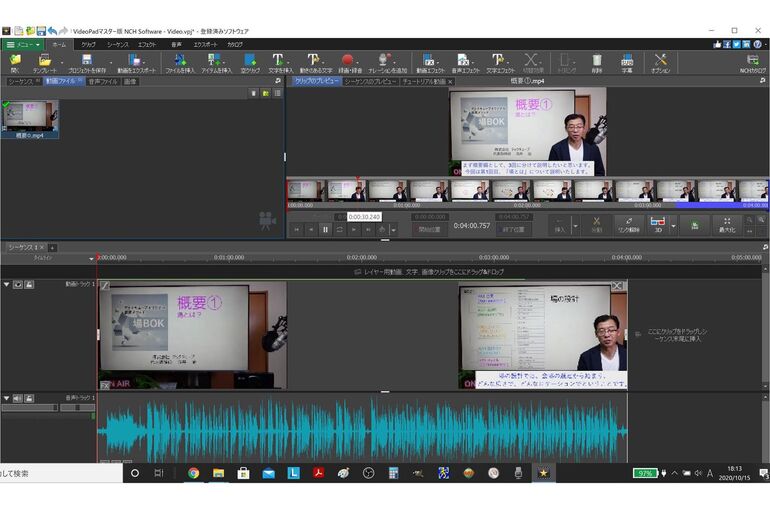This screenshot has height=510, width=770.
Task: Open オプション options wrench icon
Action: click(660, 63)
